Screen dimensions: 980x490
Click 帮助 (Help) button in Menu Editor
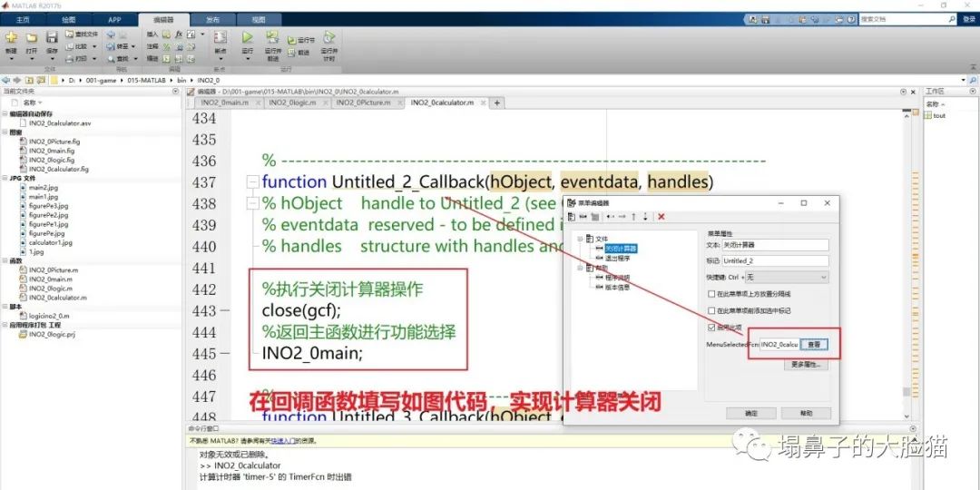click(x=807, y=413)
